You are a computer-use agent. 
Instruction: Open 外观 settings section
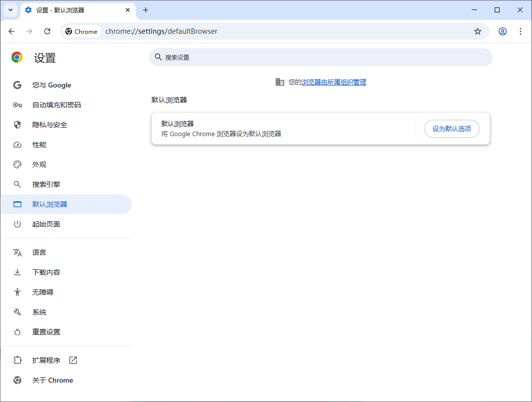(66, 164)
